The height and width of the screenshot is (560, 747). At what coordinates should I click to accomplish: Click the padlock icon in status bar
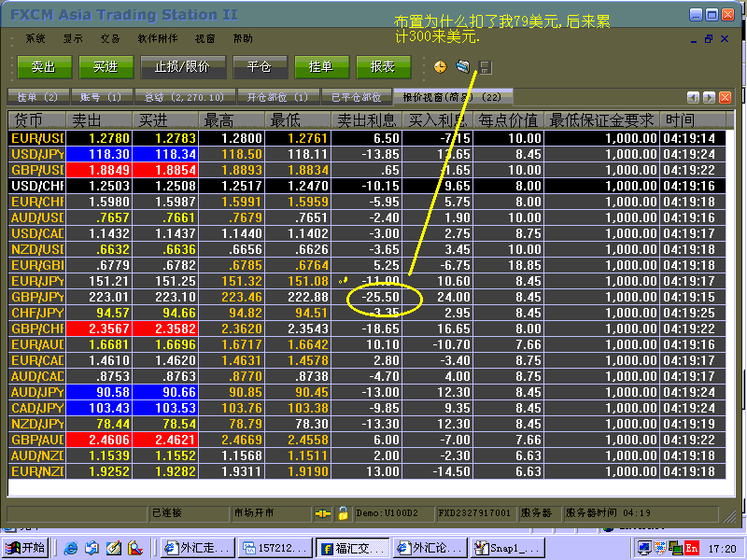(x=343, y=513)
